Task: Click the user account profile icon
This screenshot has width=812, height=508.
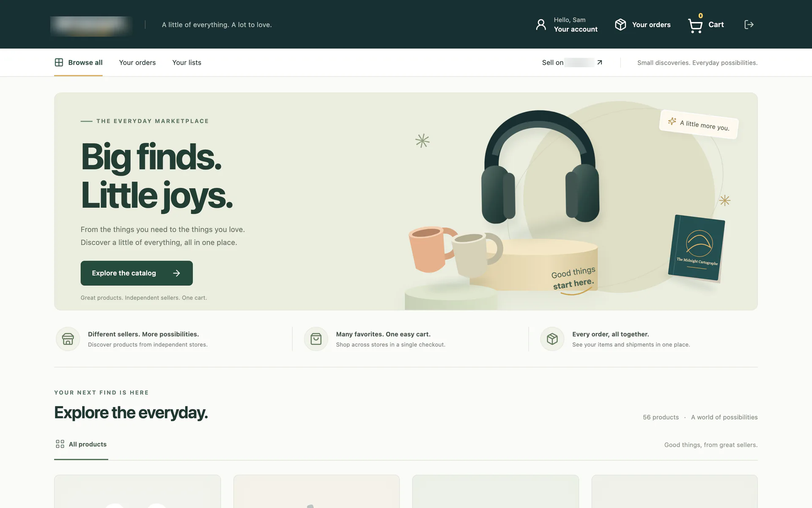Action: click(541, 25)
